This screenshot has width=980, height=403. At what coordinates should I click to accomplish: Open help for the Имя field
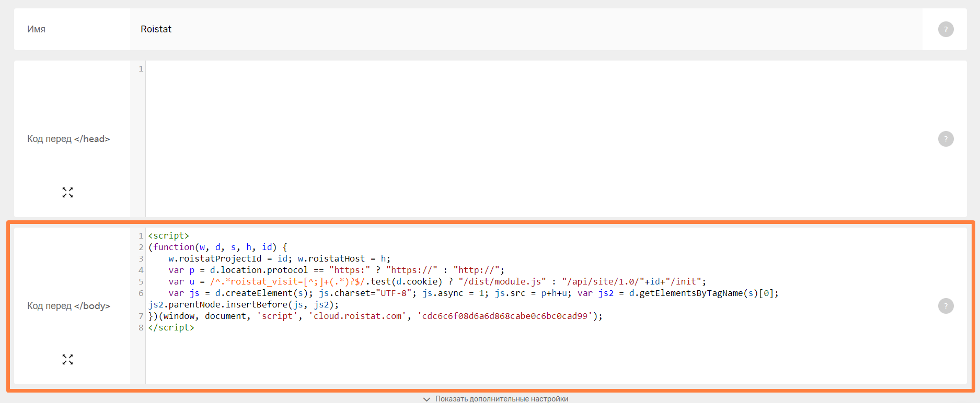click(946, 29)
